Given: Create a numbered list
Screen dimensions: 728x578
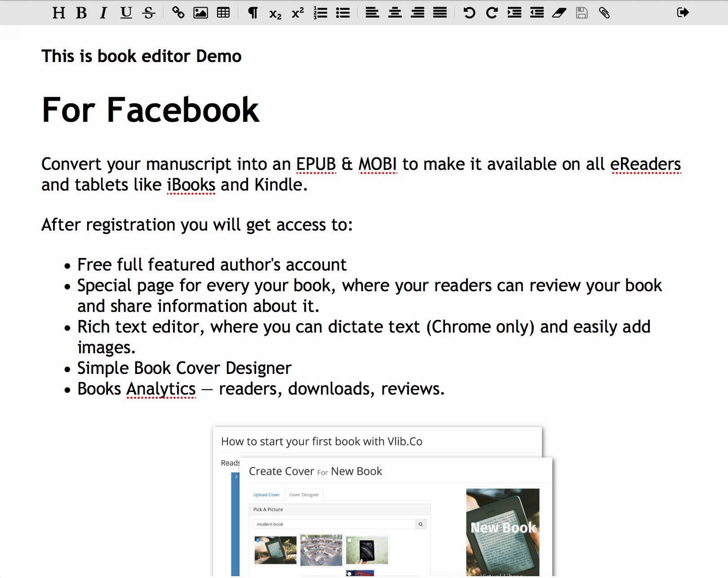Looking at the screenshot, I should [320, 13].
